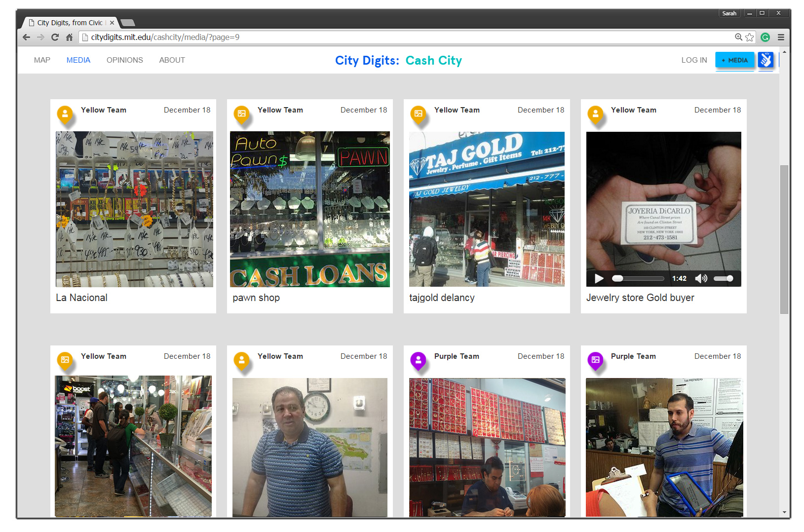Open the browser home icon
804x532 pixels.
click(x=69, y=37)
